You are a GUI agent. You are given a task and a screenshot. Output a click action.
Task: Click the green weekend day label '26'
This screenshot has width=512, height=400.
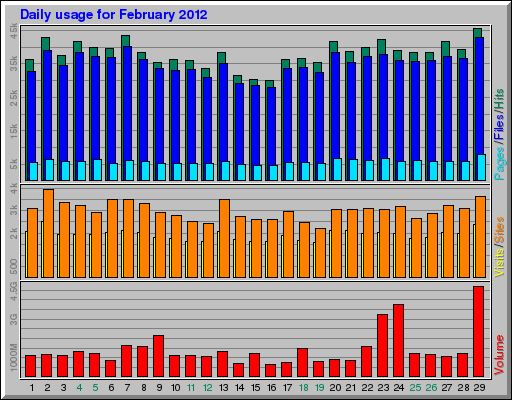point(431,388)
